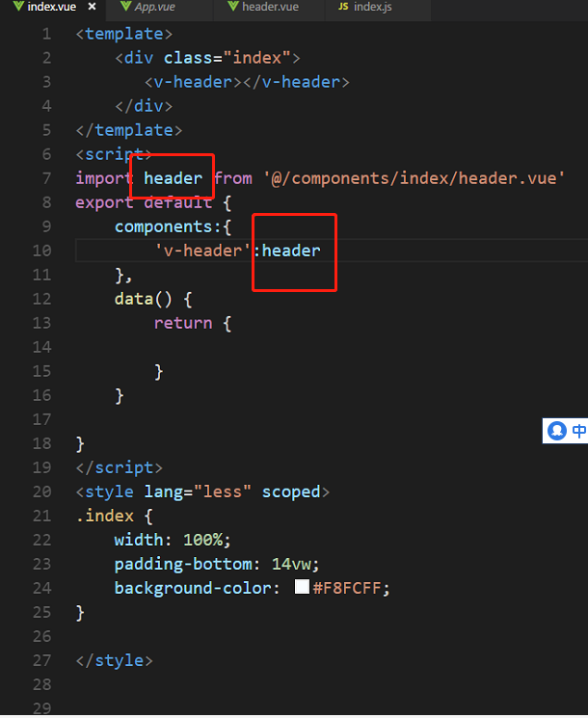
Task: Click the closing div tag on line 4
Action: point(144,106)
